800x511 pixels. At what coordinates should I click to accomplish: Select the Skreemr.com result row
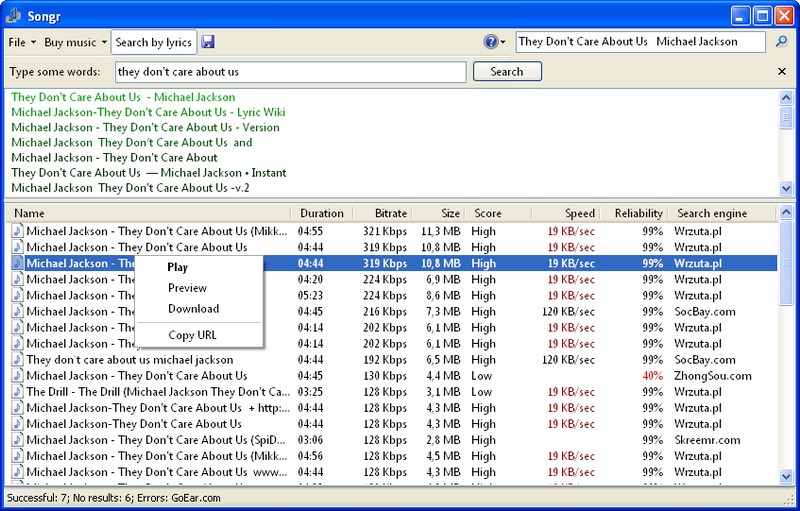click(391, 440)
